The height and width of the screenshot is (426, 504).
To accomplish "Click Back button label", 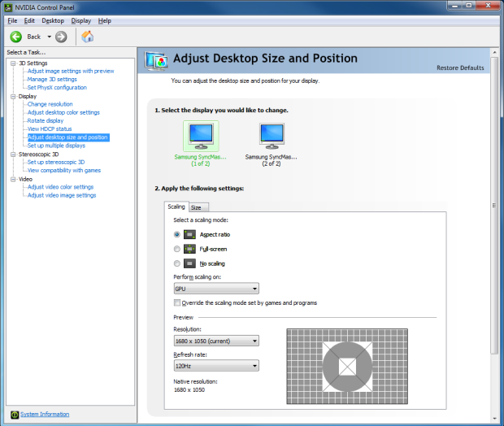I will tap(34, 37).
